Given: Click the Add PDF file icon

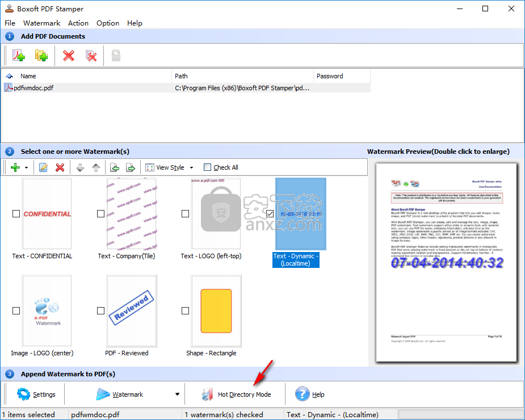Looking at the screenshot, I should [19, 55].
